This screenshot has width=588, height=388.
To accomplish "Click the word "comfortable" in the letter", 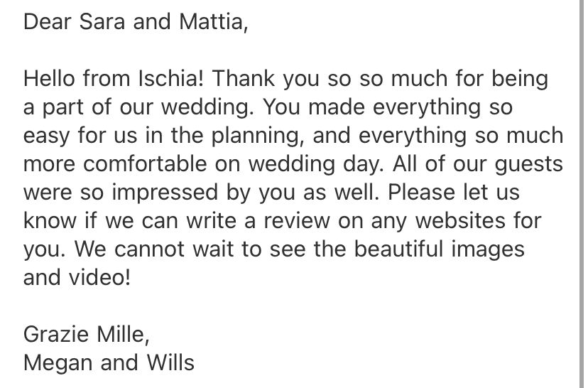I will [x=145, y=164].
